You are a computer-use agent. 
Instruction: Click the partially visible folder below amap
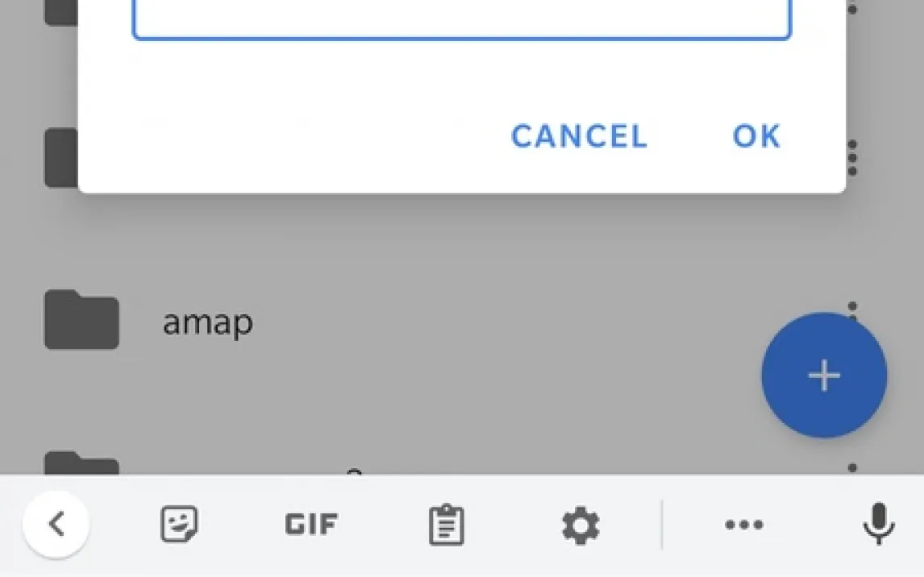point(81,463)
